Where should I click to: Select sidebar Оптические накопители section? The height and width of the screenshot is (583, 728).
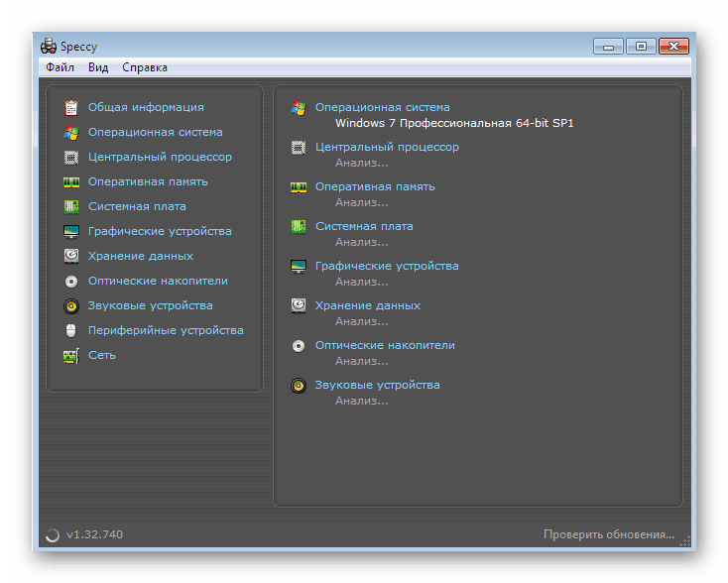pos(158,281)
